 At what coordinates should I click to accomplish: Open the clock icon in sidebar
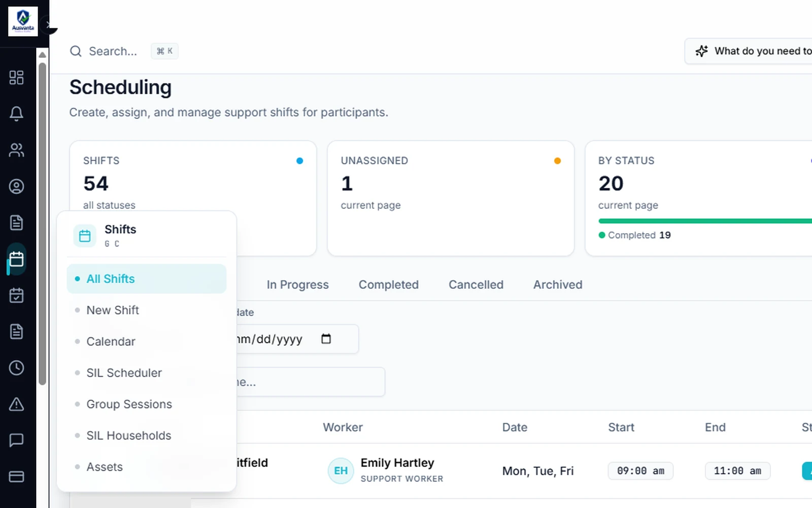(16, 368)
